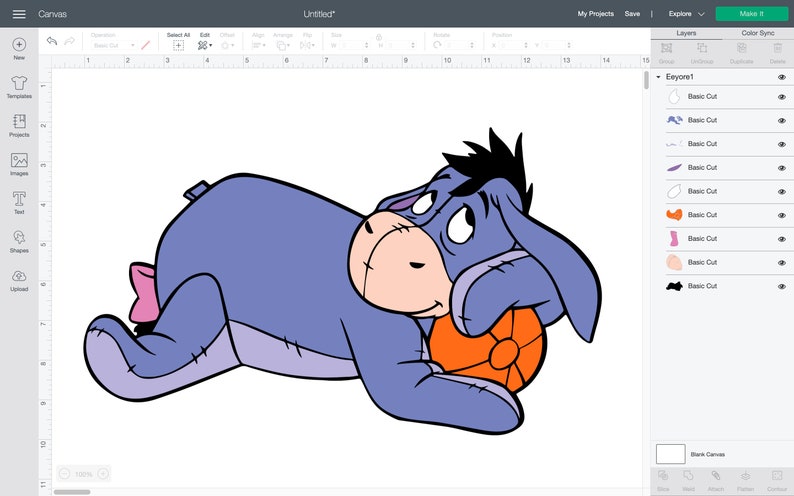This screenshot has width=794, height=496.
Task: Select the black outline layer thumbnail
Action: point(674,286)
